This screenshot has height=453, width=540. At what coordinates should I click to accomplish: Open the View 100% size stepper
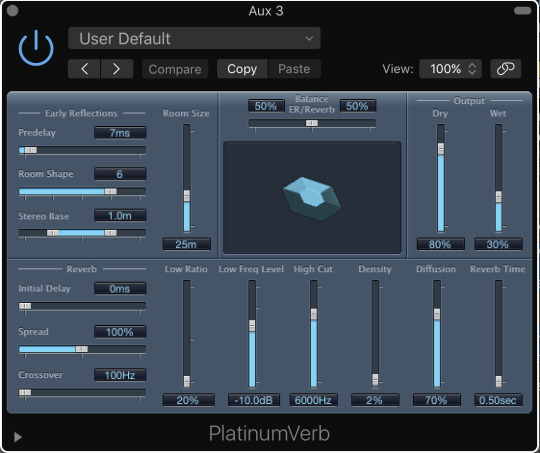[x=450, y=69]
